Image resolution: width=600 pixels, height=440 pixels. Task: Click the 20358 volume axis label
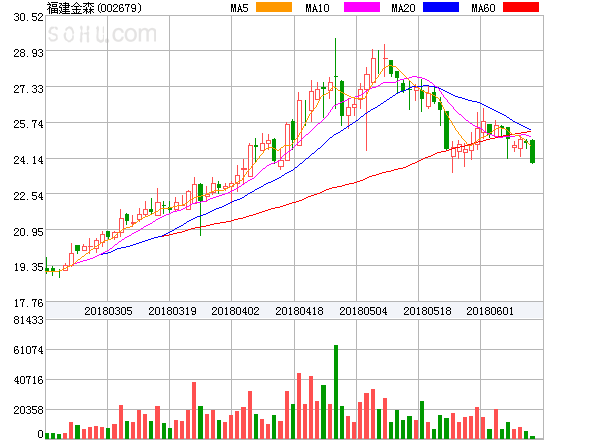[28, 410]
